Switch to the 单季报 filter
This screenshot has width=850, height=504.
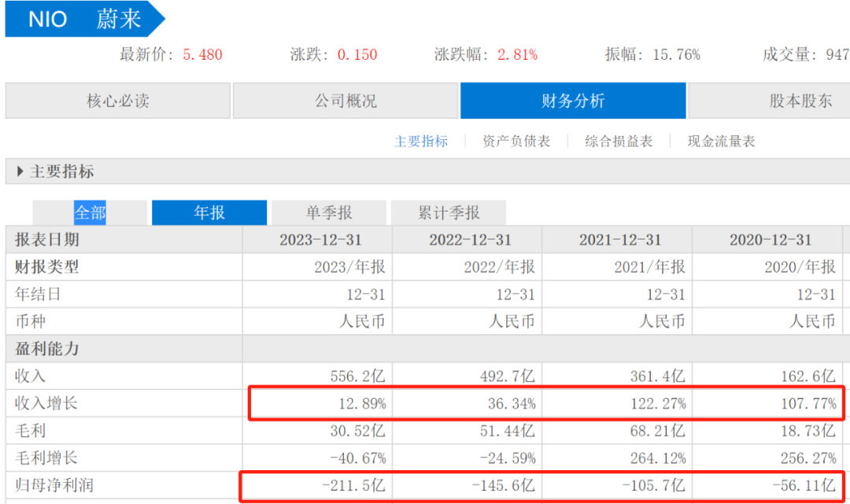(329, 212)
